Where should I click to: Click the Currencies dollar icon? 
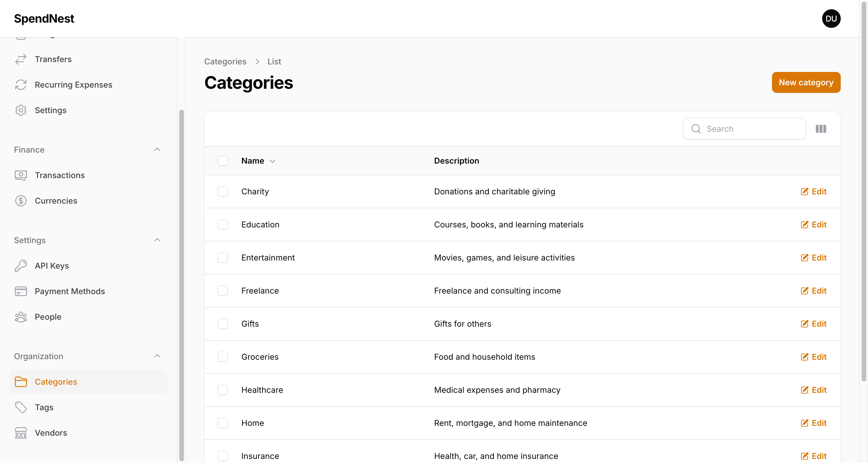21,200
